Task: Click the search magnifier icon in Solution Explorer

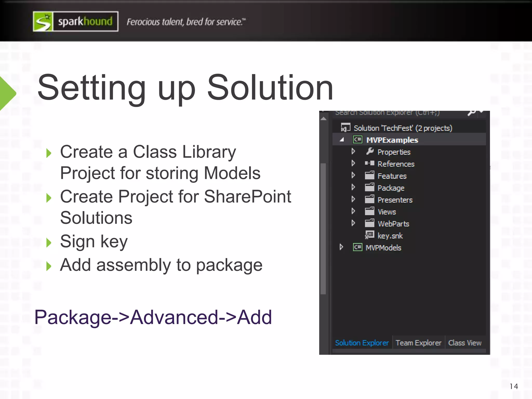Action: [472, 113]
